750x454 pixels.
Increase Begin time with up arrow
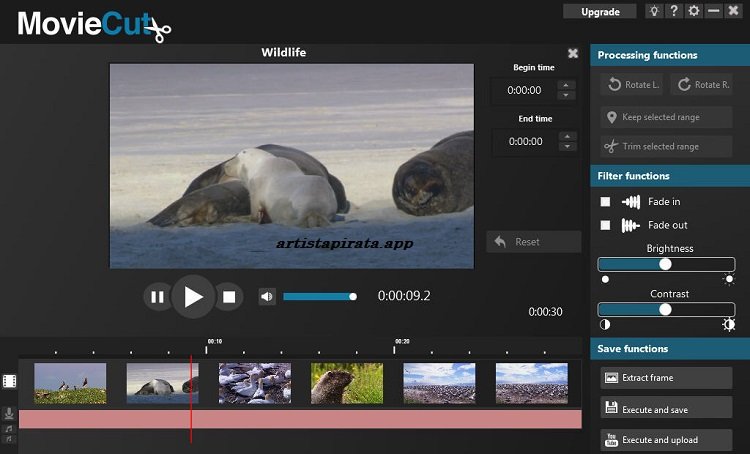tap(566, 85)
